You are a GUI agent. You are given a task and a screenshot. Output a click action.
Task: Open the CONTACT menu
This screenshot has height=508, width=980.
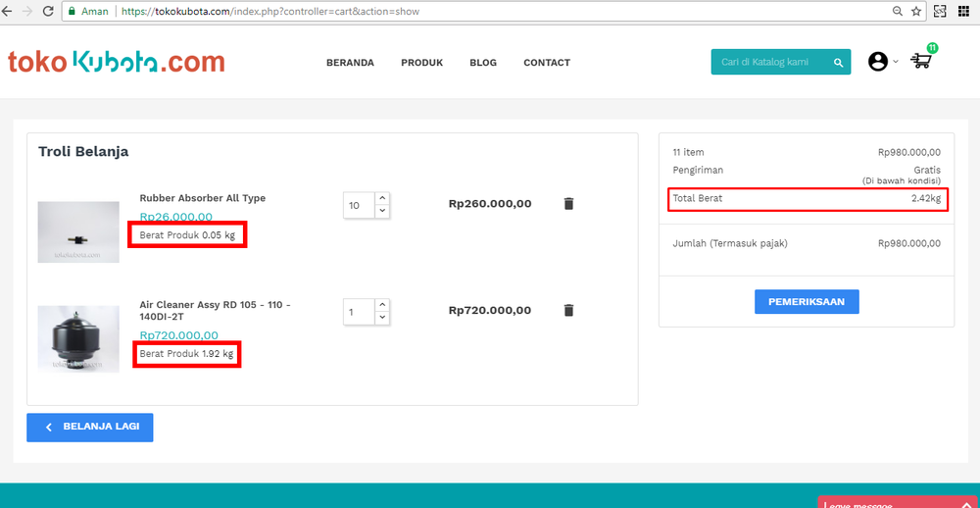coord(547,63)
